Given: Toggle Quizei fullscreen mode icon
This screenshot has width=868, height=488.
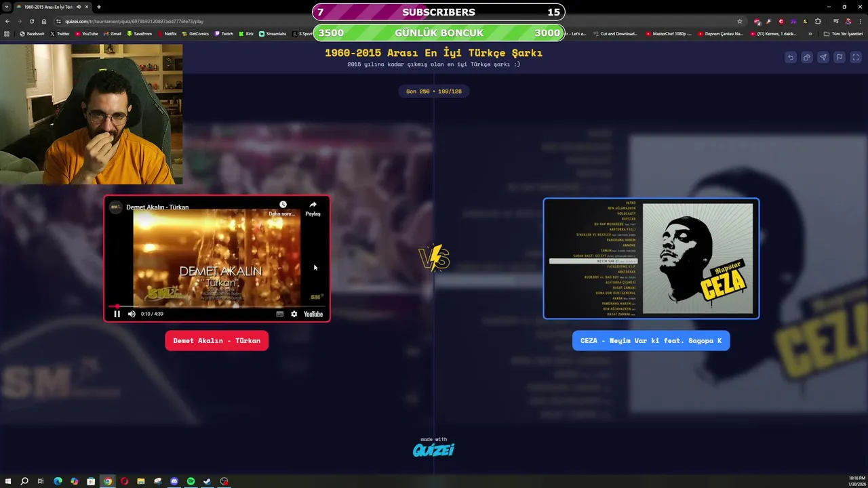Looking at the screenshot, I should [x=856, y=58].
